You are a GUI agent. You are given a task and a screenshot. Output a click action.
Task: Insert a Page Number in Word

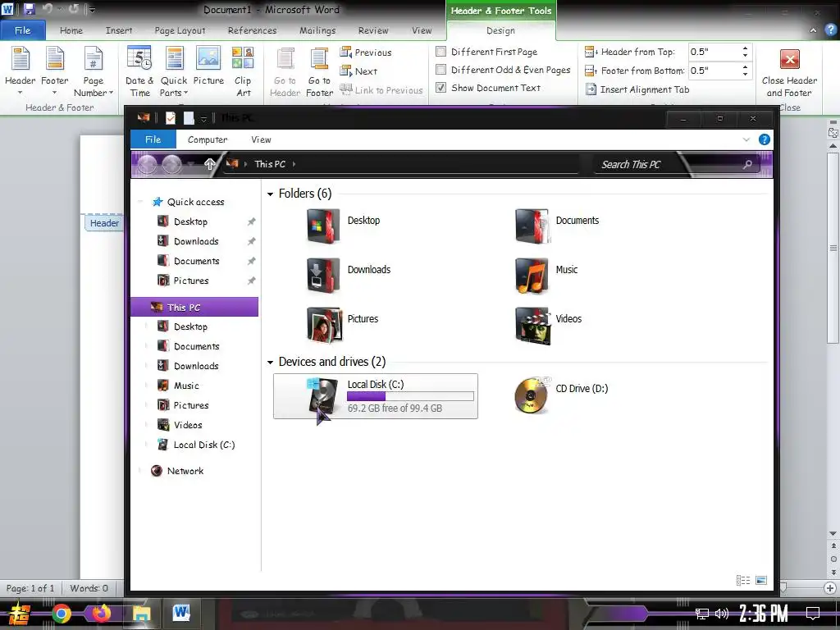(x=94, y=71)
